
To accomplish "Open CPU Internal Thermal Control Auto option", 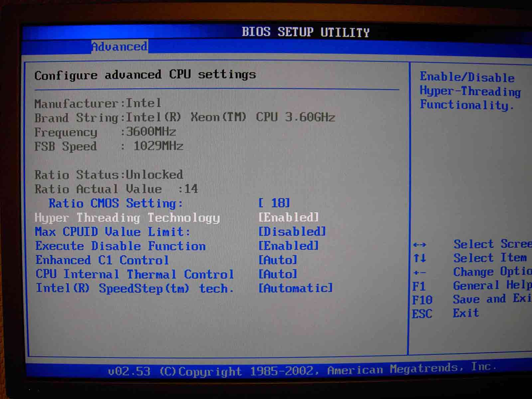I will coord(278,274).
